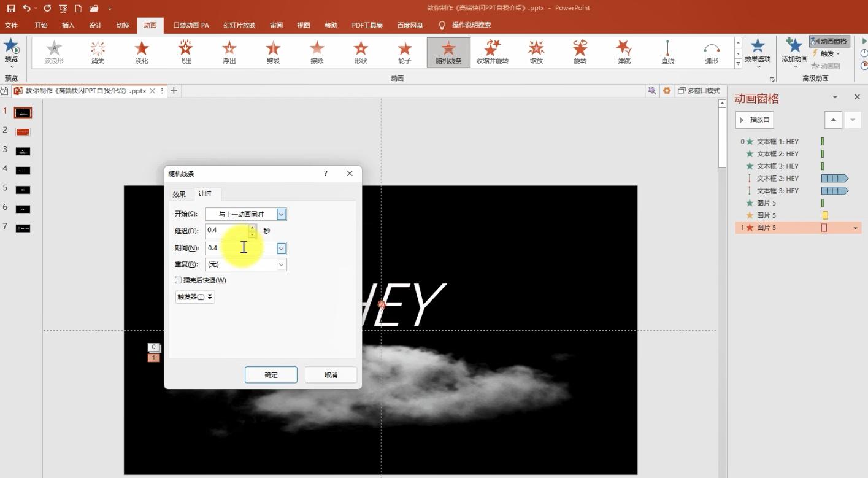Screen dimensions: 868x478
Task: Click the 取消 button in dialog
Action: point(331,375)
